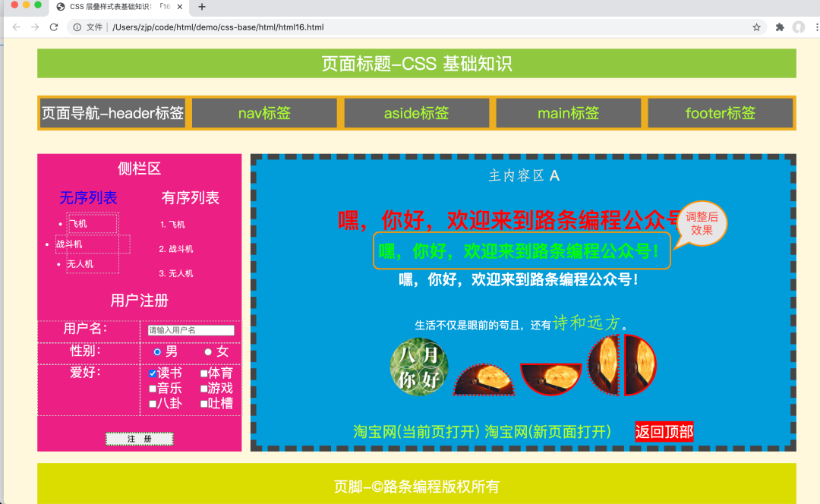Select the 男 radio button
The width and height of the screenshot is (820, 504).
coord(157,352)
